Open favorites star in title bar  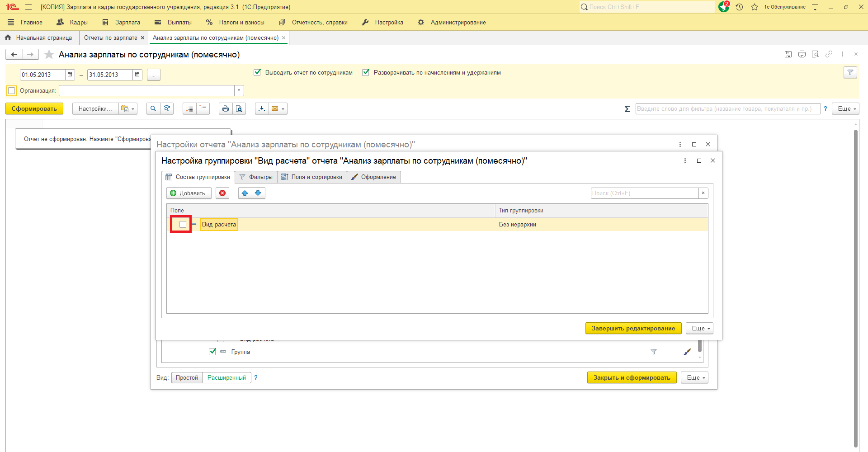click(755, 7)
